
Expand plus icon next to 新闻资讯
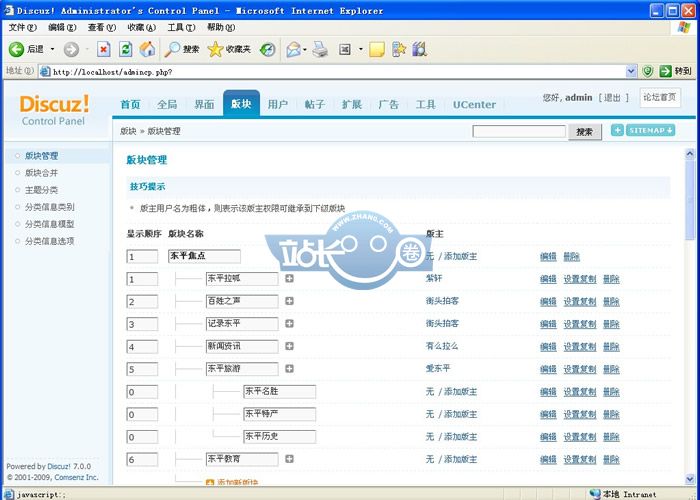pyautogui.click(x=289, y=346)
